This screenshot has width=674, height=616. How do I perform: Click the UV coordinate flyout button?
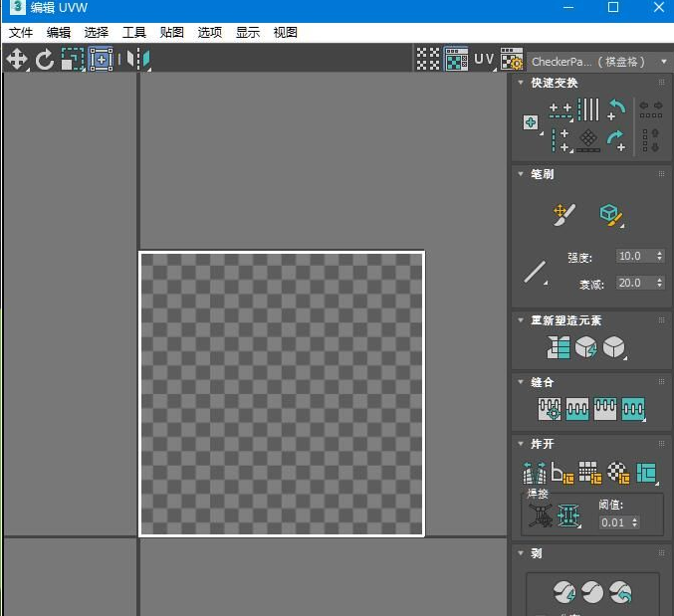click(484, 60)
